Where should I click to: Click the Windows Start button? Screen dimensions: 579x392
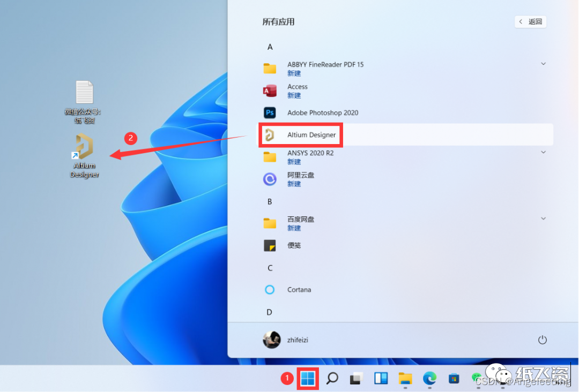click(x=308, y=379)
